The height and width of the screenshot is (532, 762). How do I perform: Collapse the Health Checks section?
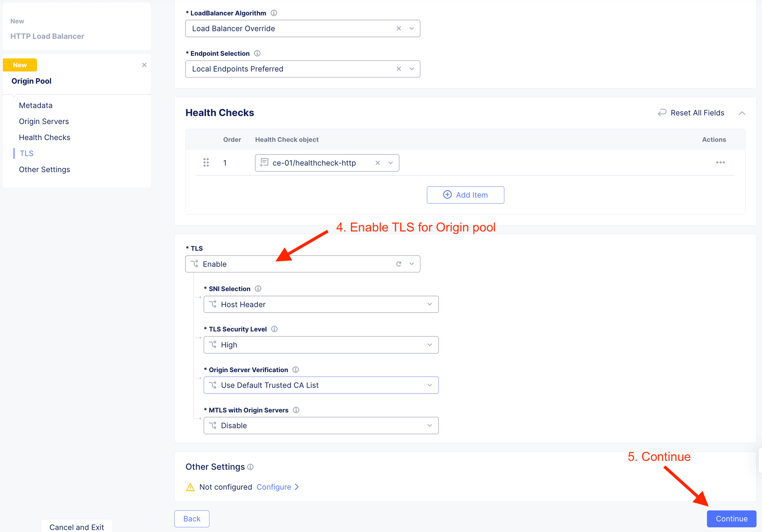coord(742,113)
